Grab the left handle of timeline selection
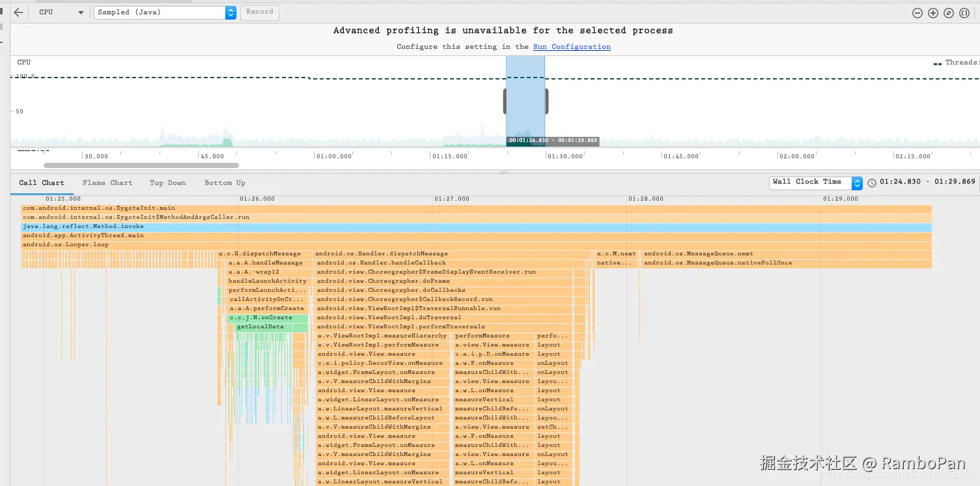 click(x=505, y=101)
